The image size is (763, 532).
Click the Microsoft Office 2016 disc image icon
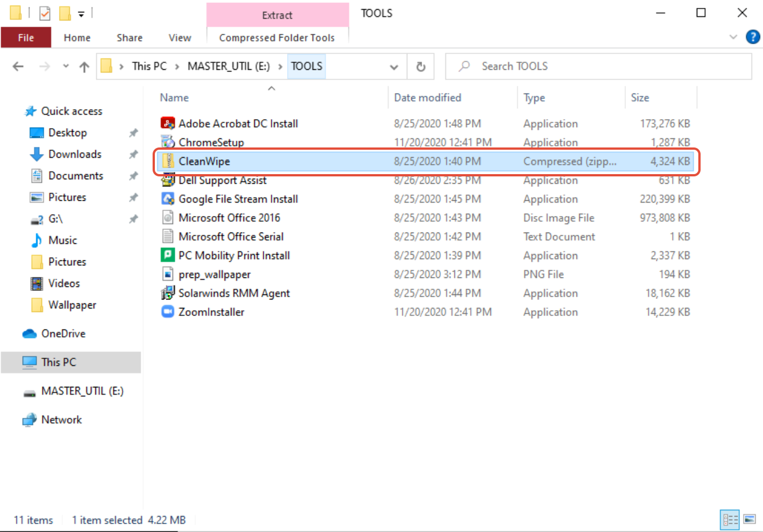tap(167, 218)
